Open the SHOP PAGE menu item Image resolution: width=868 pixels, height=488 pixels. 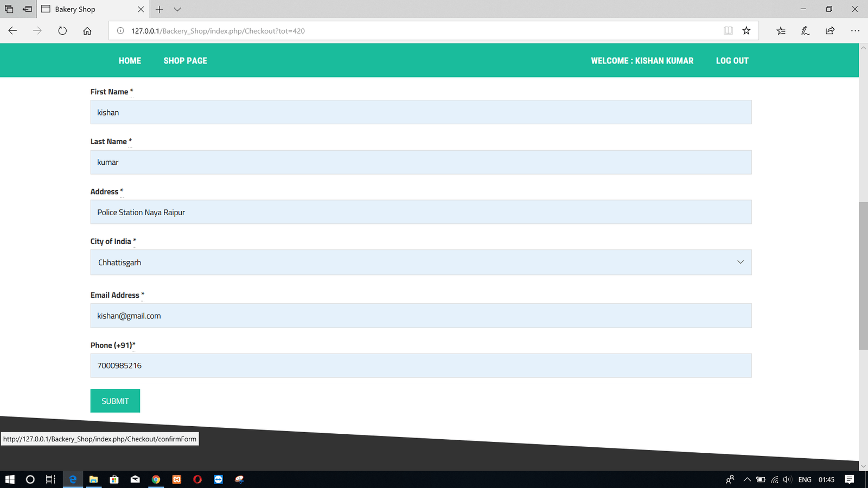[x=185, y=61]
